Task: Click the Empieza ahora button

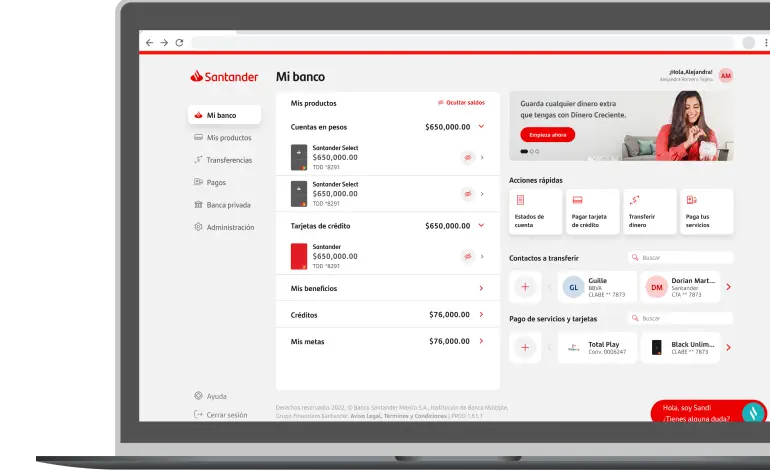Action: pos(548,135)
